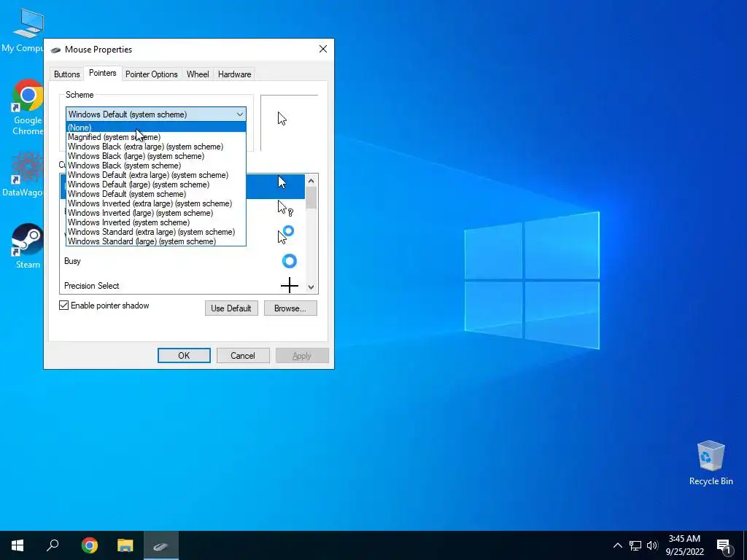This screenshot has width=747, height=560.
Task: Open taskbar search magnifier
Action: (53, 545)
